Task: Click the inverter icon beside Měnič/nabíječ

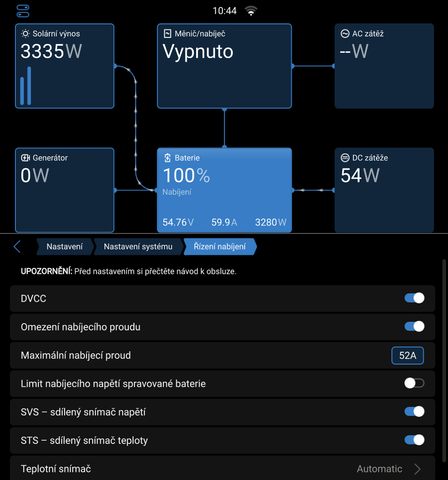Action: [x=168, y=34]
